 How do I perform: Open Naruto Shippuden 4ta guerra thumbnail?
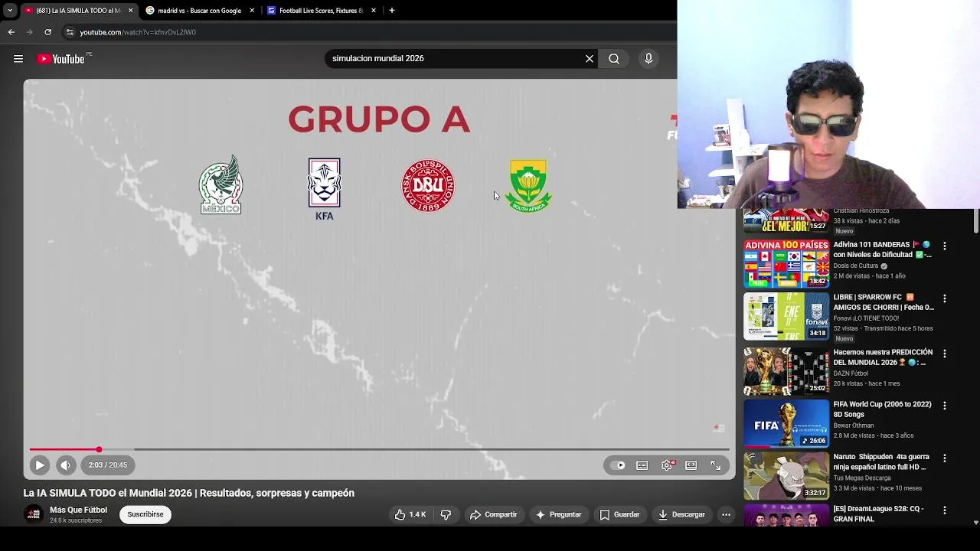[786, 476]
